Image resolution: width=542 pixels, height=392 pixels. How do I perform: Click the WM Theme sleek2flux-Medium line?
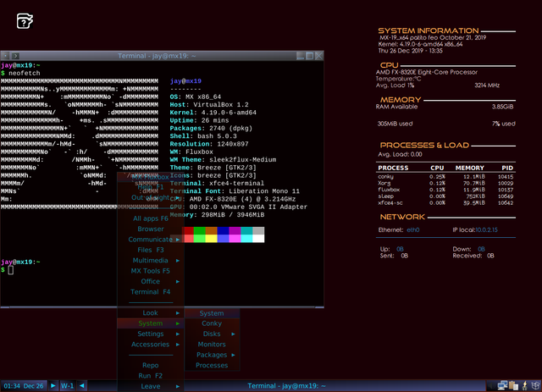(x=223, y=160)
